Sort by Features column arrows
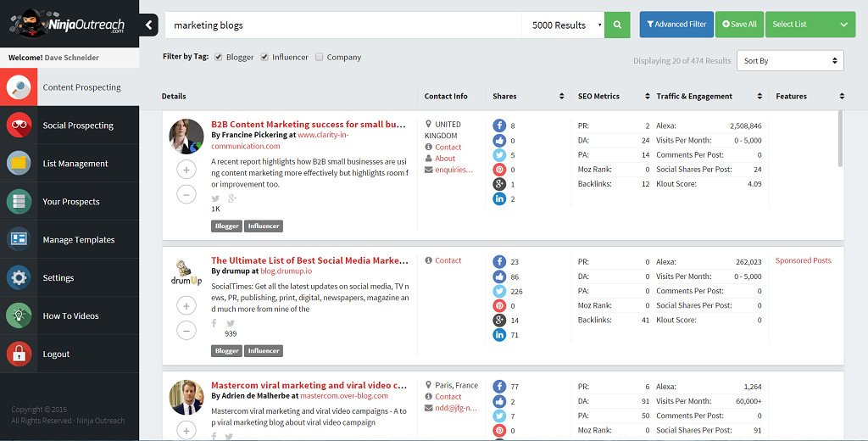Screen dimensions: 868x441 coord(842,97)
